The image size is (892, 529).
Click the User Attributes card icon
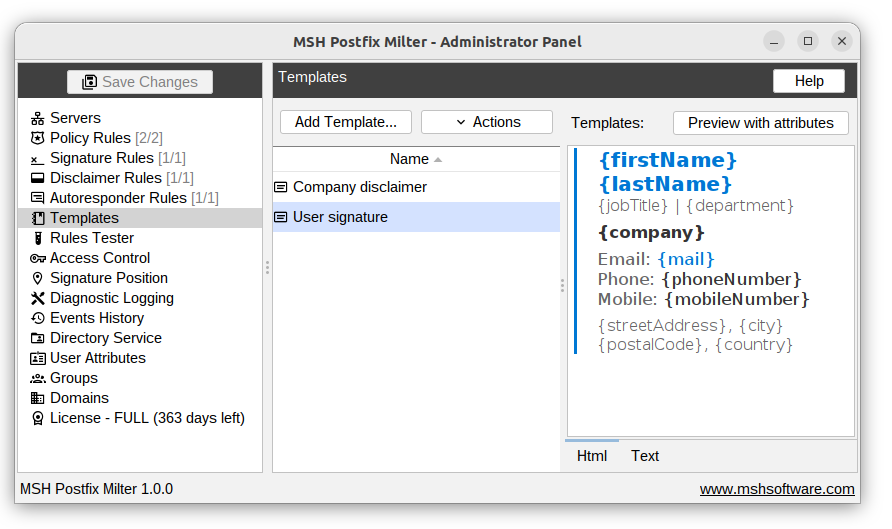pyautogui.click(x=38, y=358)
